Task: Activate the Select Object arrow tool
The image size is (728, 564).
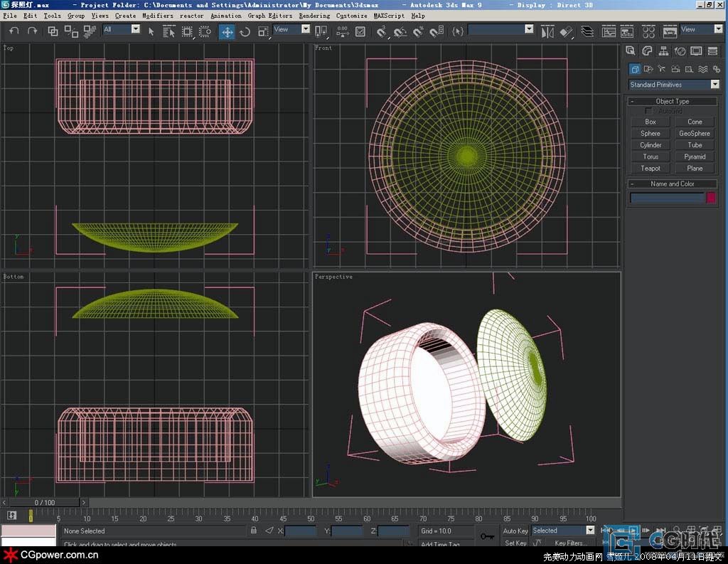Action: pyautogui.click(x=151, y=31)
